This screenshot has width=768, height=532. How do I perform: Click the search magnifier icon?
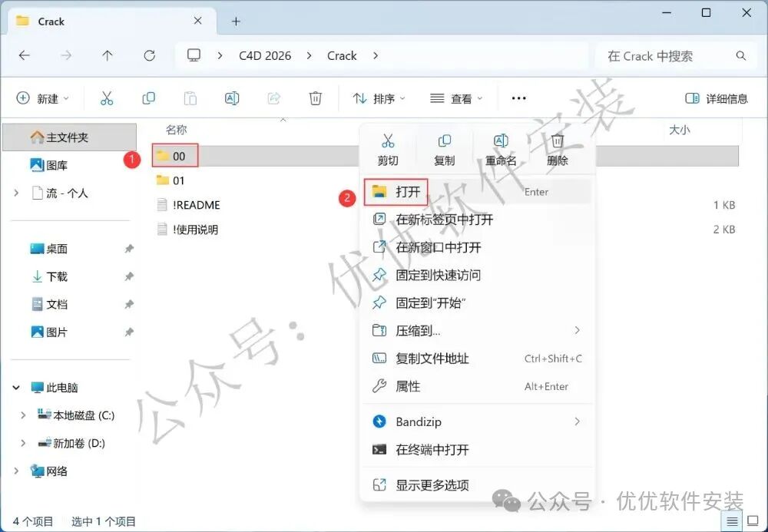tap(741, 56)
